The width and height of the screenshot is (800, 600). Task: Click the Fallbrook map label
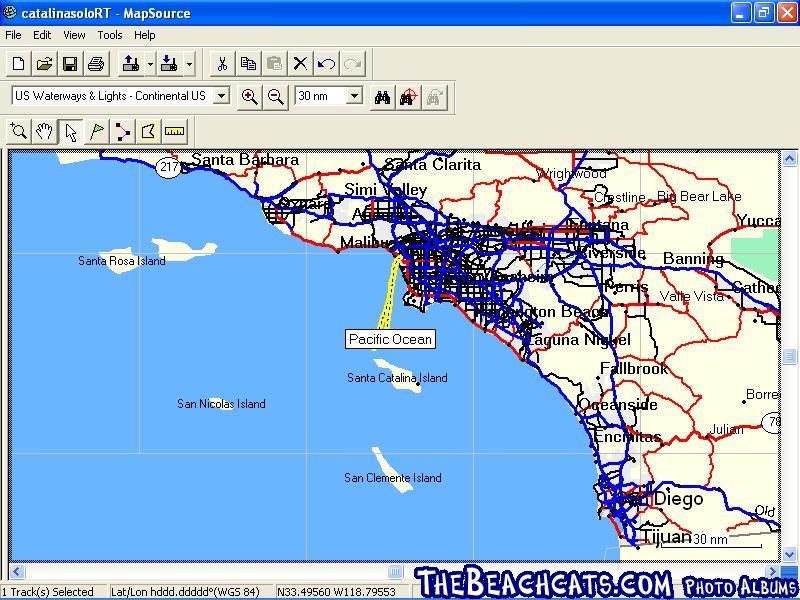click(x=634, y=368)
